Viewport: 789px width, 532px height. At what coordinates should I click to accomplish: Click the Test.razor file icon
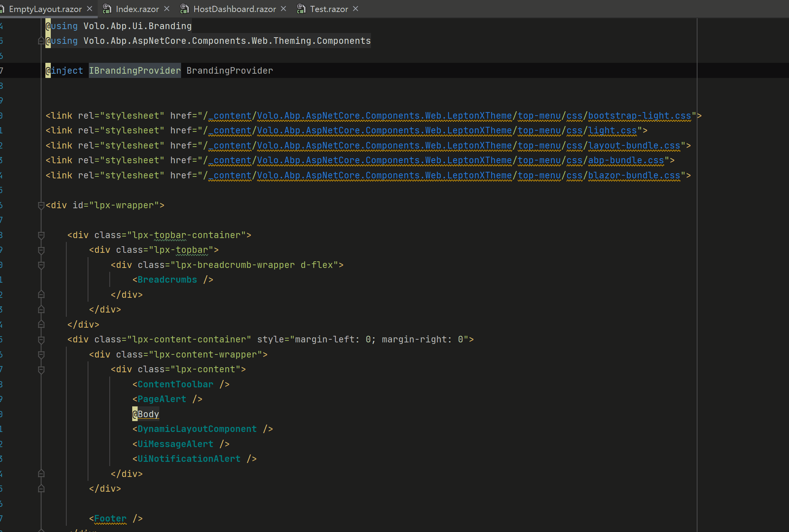coord(301,9)
